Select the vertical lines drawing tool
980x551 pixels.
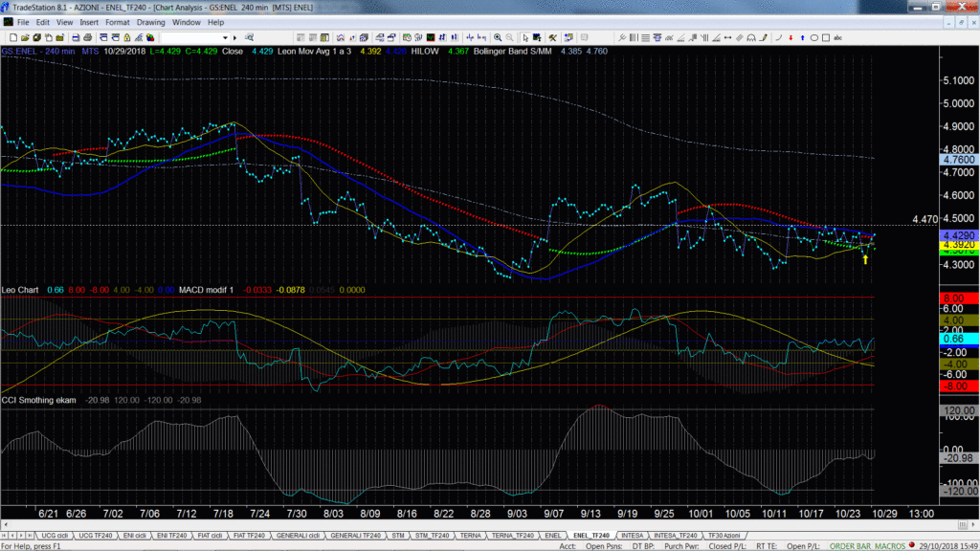pyautogui.click(x=634, y=38)
